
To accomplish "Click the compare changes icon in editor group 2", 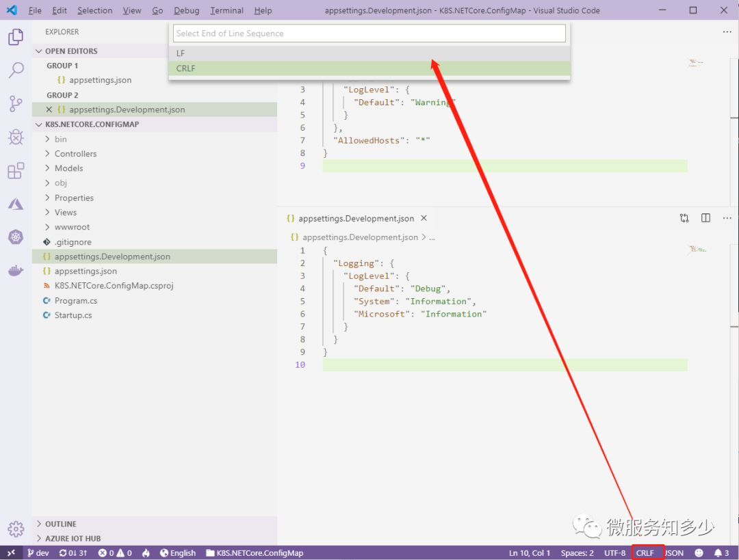I will point(684,218).
